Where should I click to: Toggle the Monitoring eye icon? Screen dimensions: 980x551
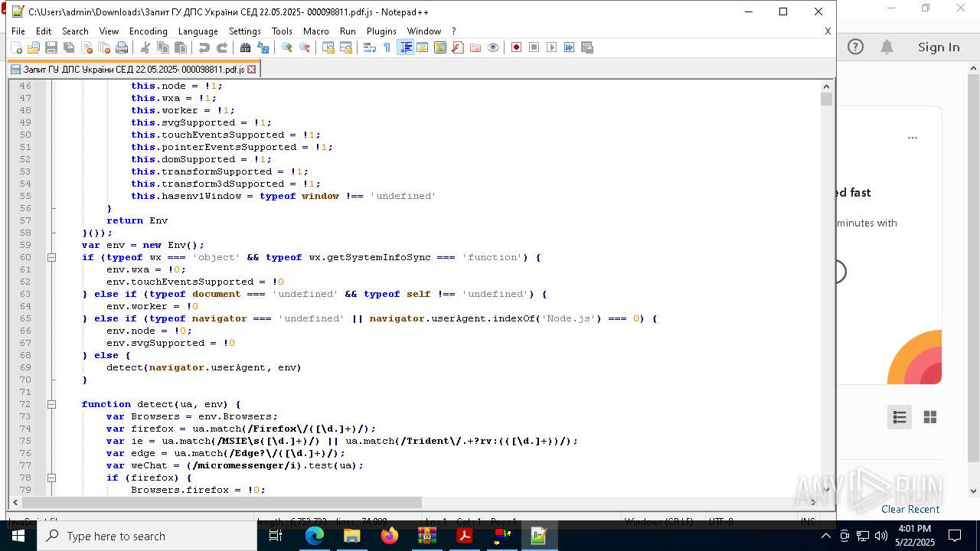point(493,47)
